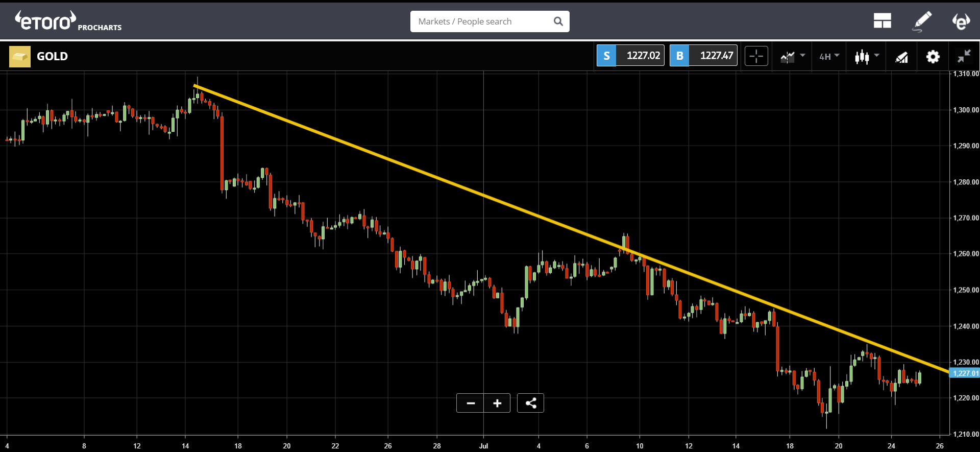The height and width of the screenshot is (452, 980).
Task: Zoom in the chart with plus
Action: (497, 403)
